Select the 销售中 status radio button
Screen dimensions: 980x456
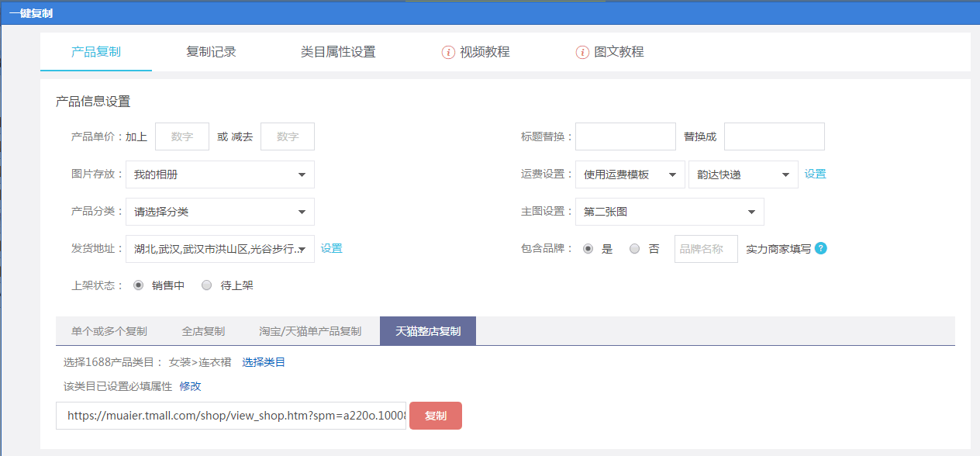coord(139,285)
